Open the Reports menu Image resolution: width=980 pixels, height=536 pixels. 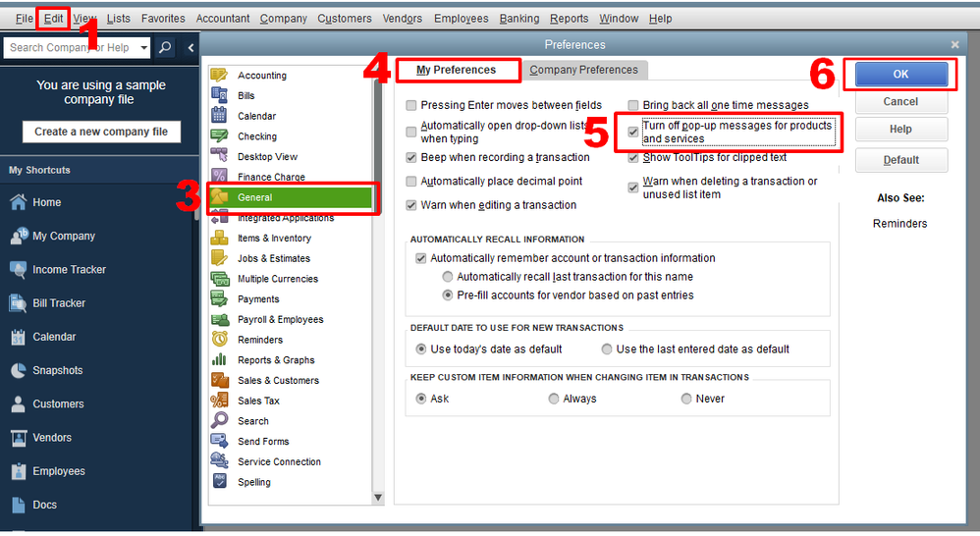tap(569, 18)
